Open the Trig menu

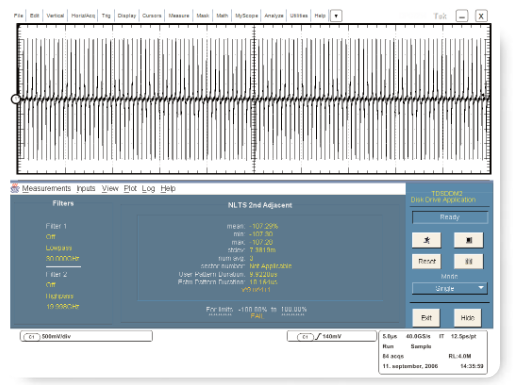coord(106,16)
